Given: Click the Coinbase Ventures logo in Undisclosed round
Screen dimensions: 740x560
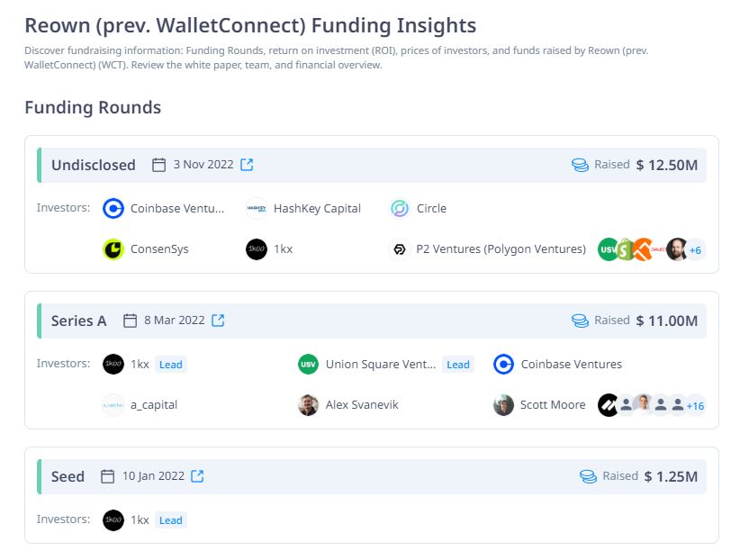Looking at the screenshot, I should pos(113,208).
